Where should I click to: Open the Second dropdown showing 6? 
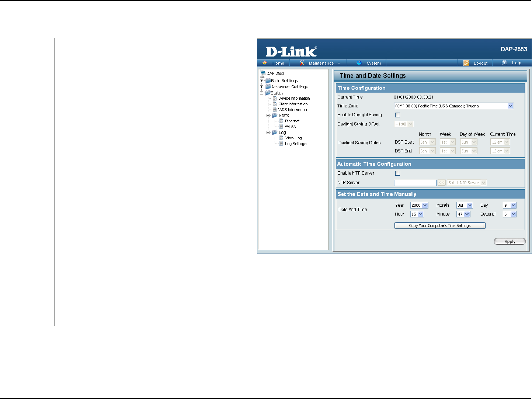(510, 214)
